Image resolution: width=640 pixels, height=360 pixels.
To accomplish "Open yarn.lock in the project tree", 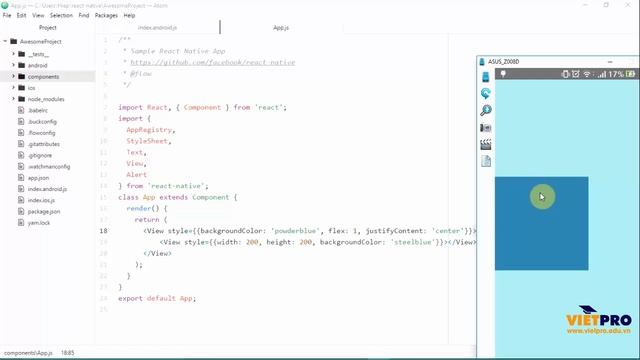I will click(x=39, y=223).
